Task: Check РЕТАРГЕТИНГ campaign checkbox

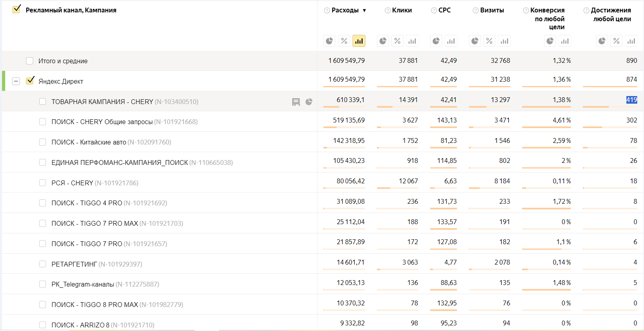Action: pyautogui.click(x=42, y=264)
